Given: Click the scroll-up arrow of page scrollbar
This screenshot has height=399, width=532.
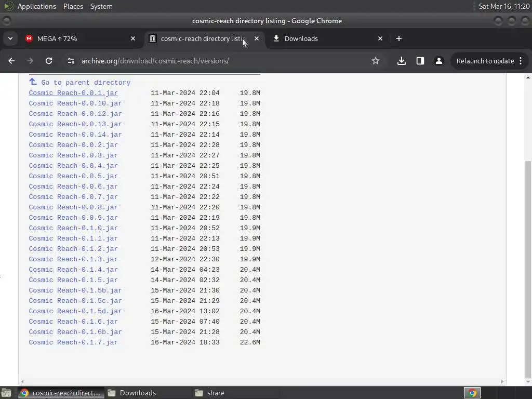Looking at the screenshot, I should point(528,77).
